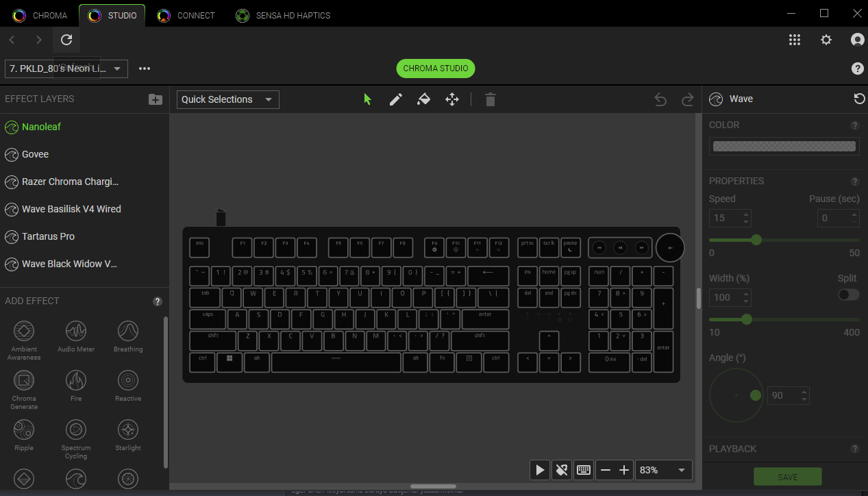Screen dimensions: 868x496
Task: Add the Chroma Generate effect
Action: pos(24,389)
